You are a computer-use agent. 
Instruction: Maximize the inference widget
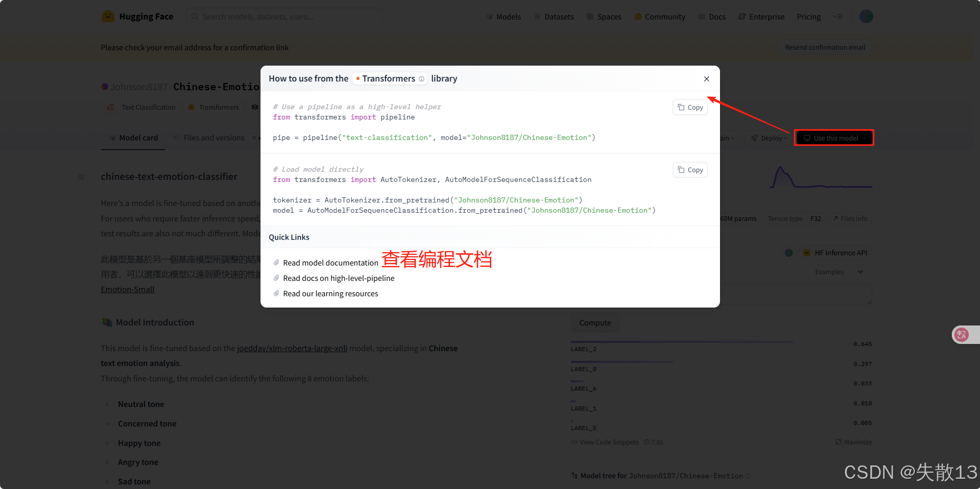click(854, 442)
